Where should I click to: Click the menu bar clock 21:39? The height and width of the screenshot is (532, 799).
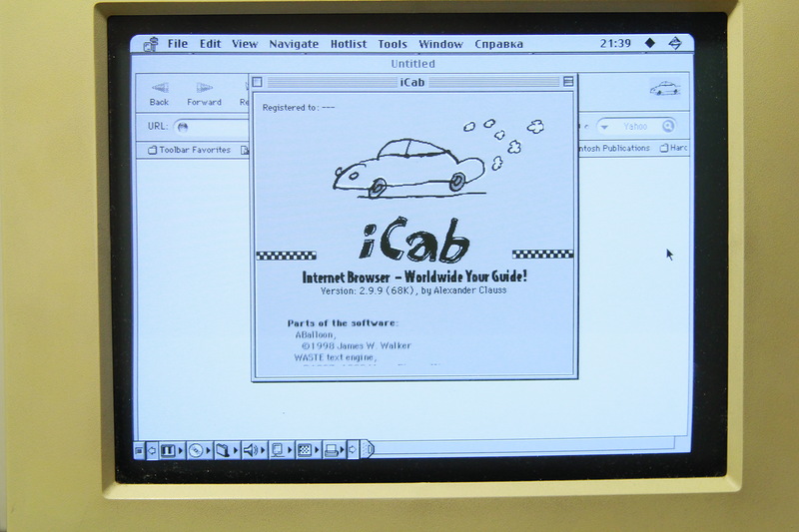point(615,43)
